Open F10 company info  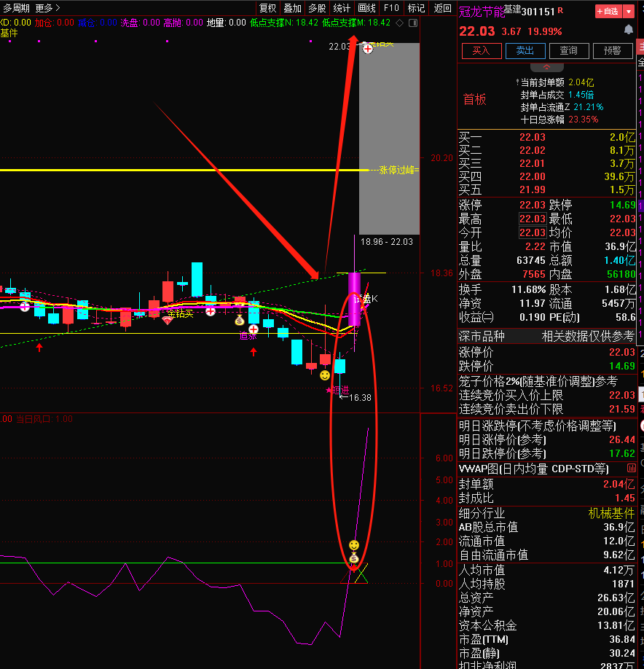tap(391, 8)
